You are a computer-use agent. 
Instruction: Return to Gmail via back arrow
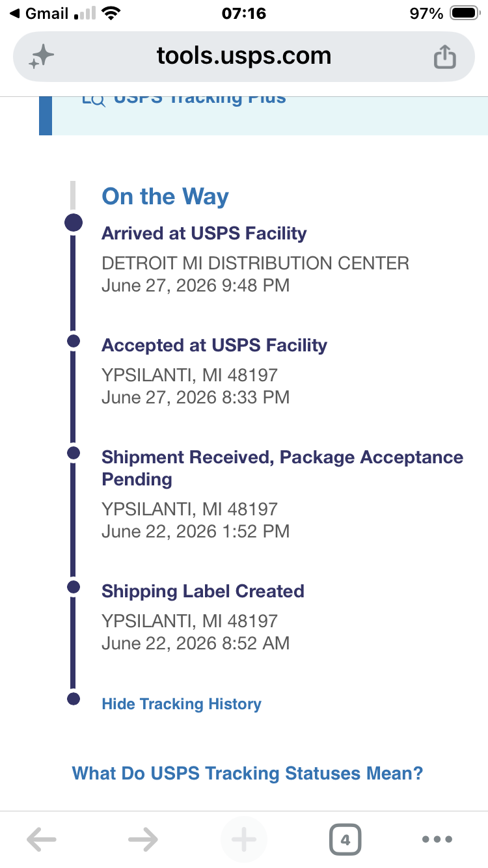pyautogui.click(x=40, y=14)
